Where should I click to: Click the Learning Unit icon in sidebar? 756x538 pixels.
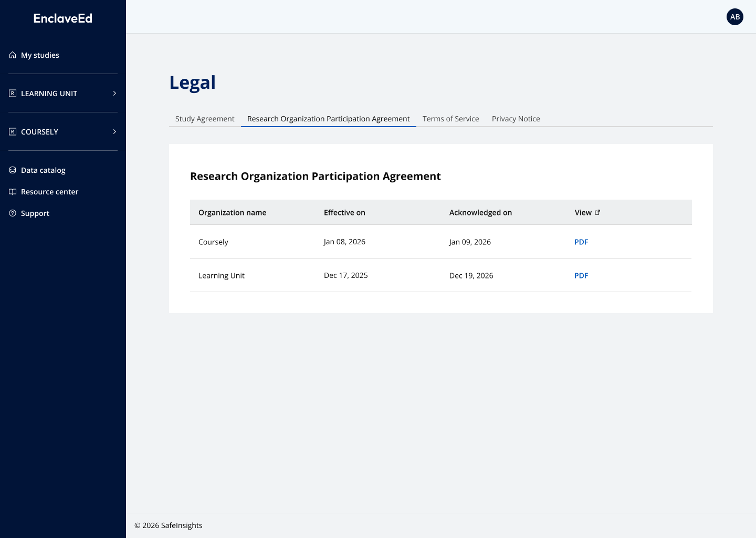[x=13, y=93]
